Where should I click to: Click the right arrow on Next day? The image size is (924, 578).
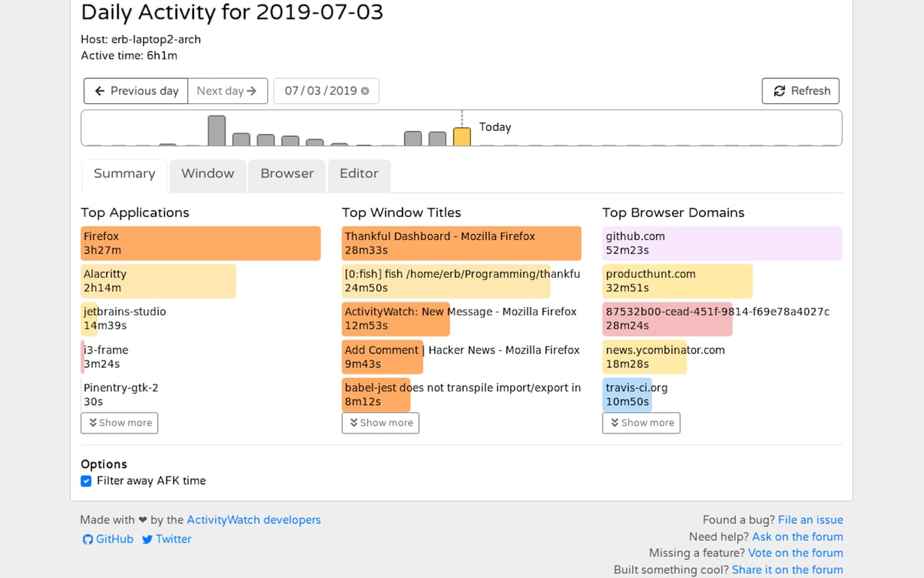(254, 90)
